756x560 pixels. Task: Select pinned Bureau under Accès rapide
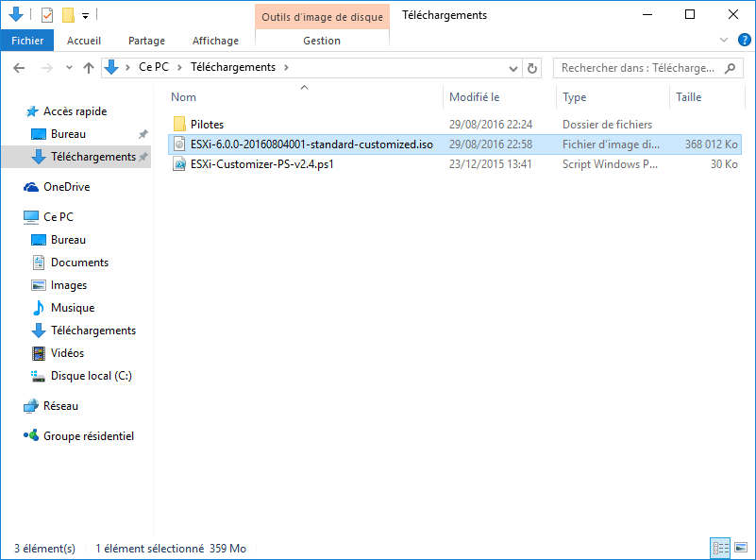(68, 134)
